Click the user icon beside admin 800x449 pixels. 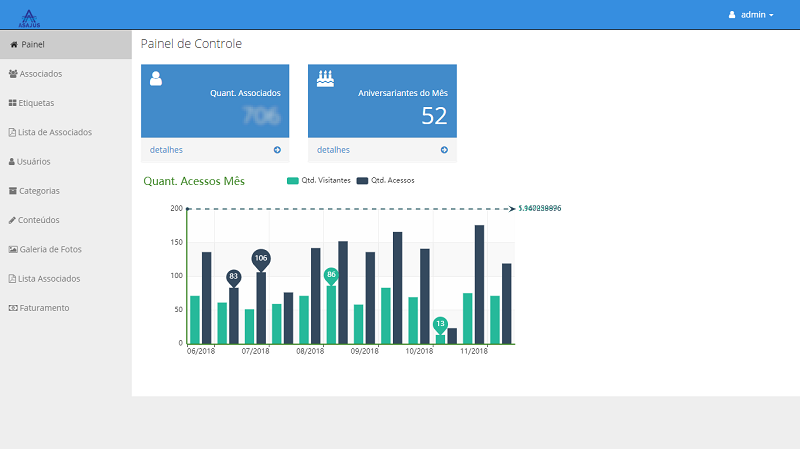[732, 15]
